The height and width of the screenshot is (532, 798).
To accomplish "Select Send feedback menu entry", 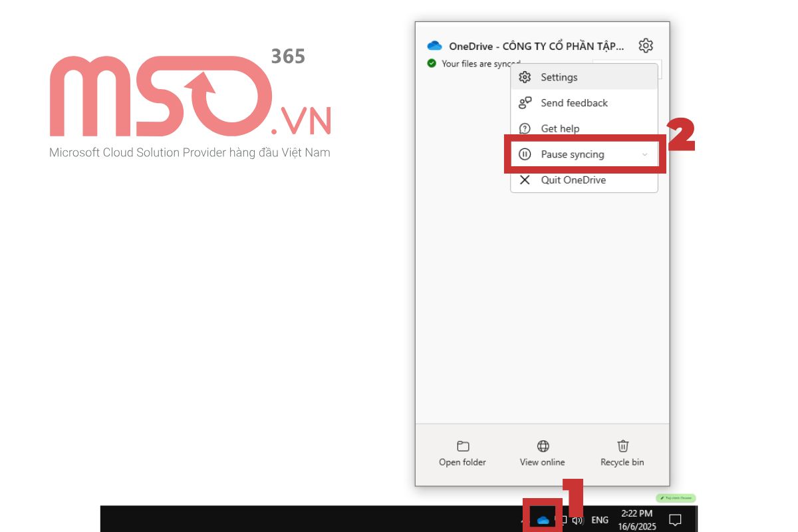I will [x=584, y=103].
